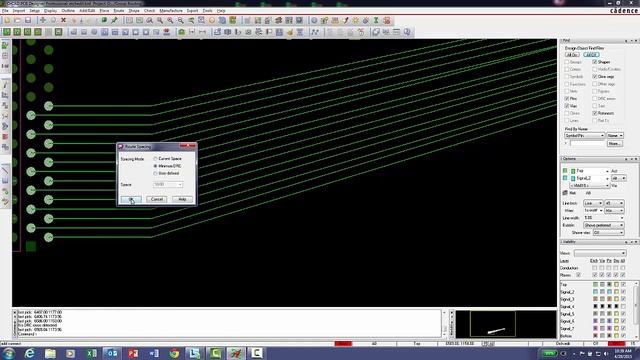The image size is (640, 360).
Task: Open Chrome from the taskbar
Action: coord(174,353)
